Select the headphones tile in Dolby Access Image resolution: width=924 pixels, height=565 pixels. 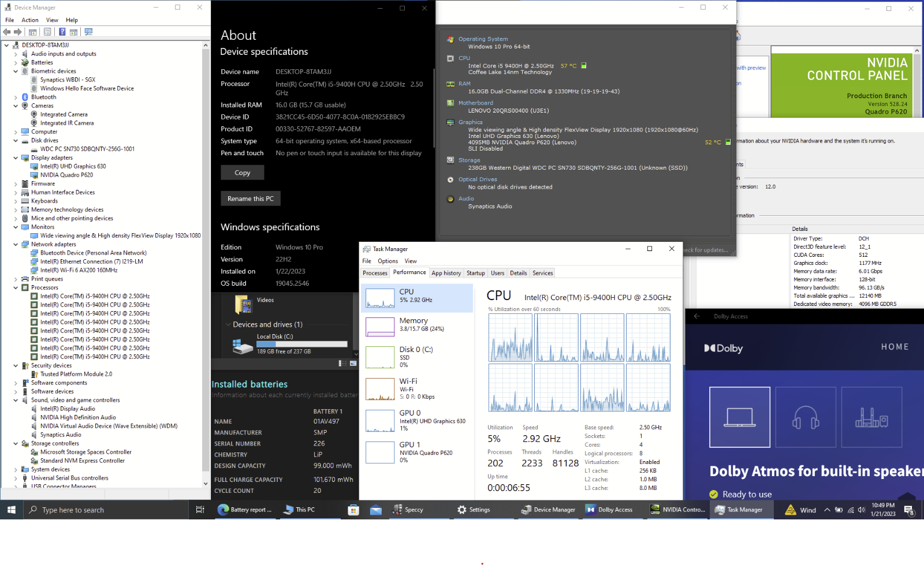[806, 417]
